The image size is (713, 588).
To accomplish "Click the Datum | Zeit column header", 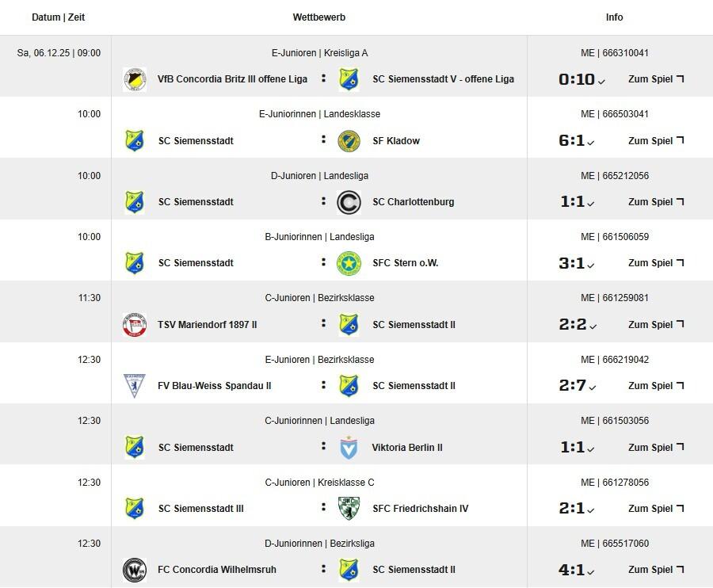I will (59, 17).
